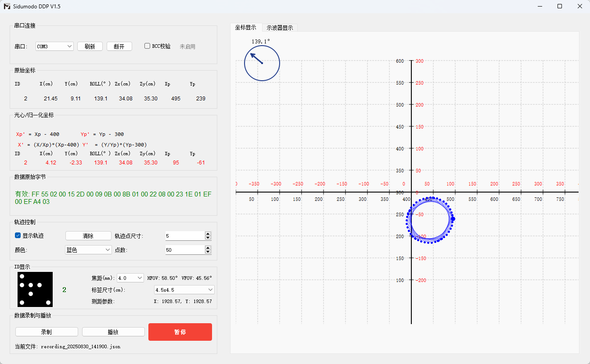Switch to the 示波器显示 tab

coord(280,28)
